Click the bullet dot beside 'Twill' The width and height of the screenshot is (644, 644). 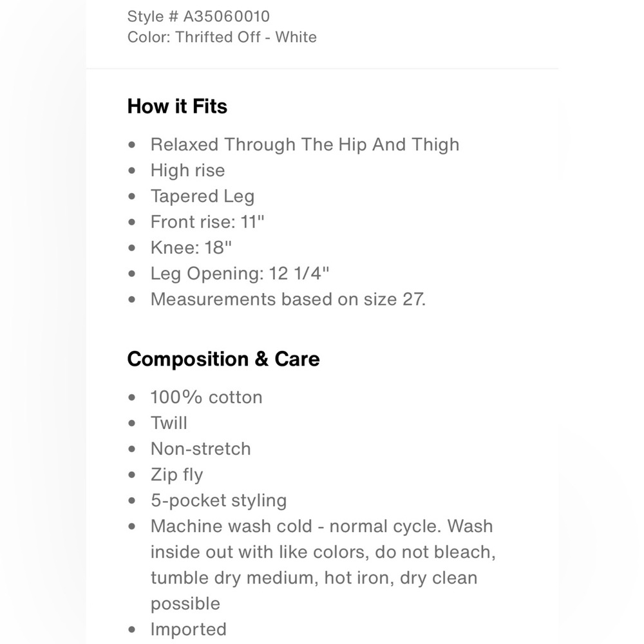point(132,423)
